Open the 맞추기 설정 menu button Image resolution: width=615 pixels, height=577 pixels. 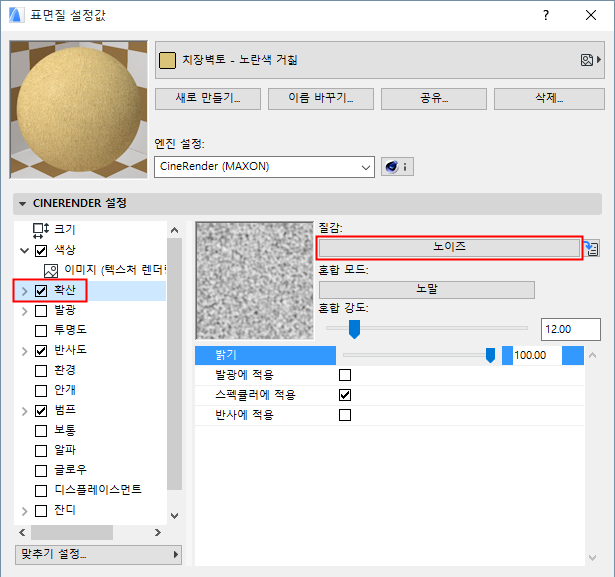click(98, 555)
